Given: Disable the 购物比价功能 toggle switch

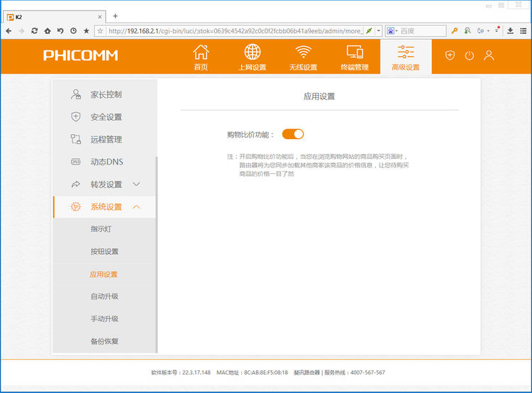Looking at the screenshot, I should click(293, 134).
